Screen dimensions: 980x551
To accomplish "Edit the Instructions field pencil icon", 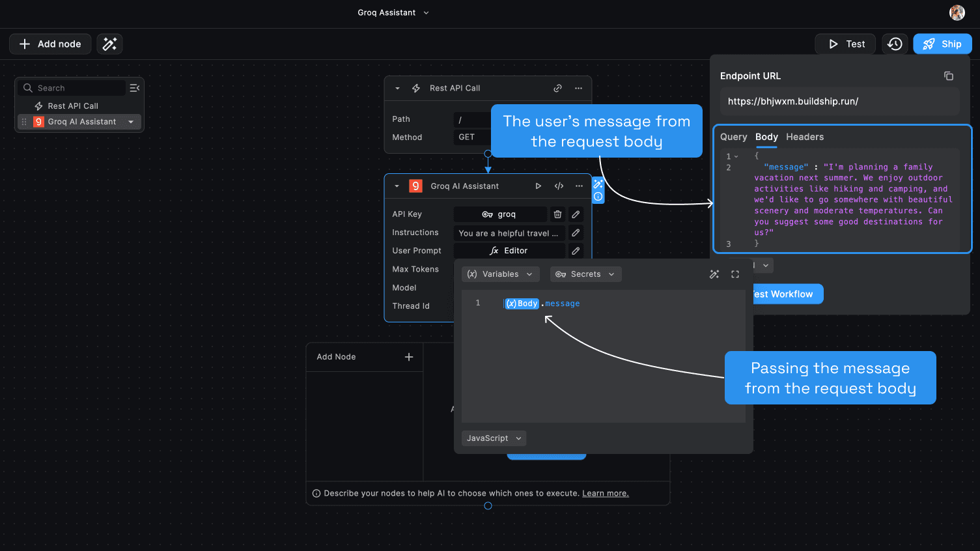I will click(576, 233).
